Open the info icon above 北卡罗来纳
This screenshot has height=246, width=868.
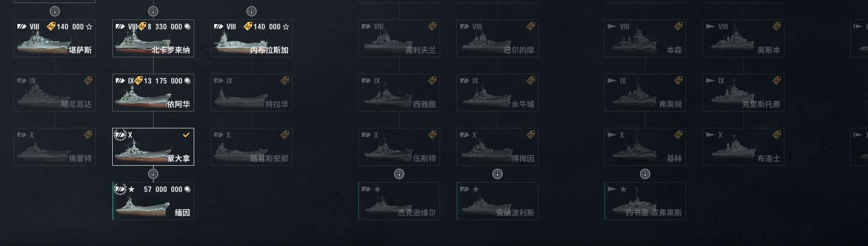coord(153,11)
